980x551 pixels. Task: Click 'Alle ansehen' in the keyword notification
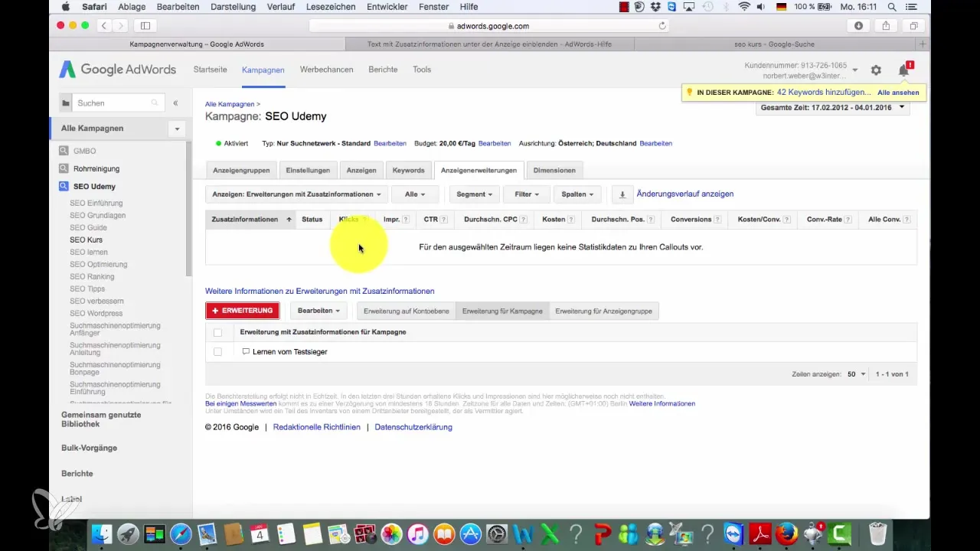pos(898,93)
